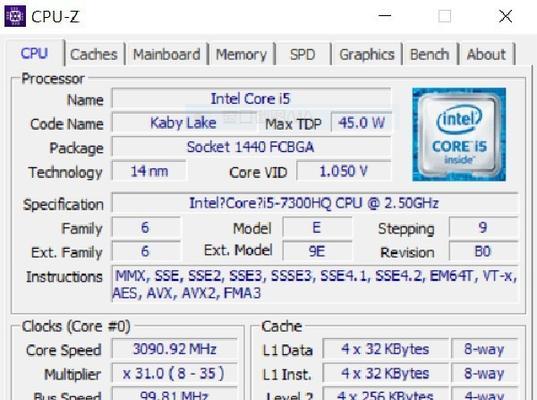Switch to the Bench tab
537x400 pixels.
[x=429, y=54]
